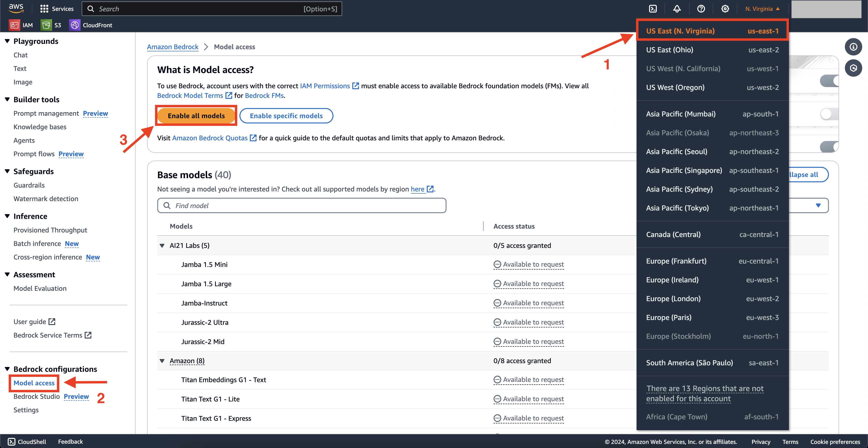Collapse the AI21 Labs (5) group
Image resolution: width=868 pixels, height=448 pixels.
[x=162, y=245]
